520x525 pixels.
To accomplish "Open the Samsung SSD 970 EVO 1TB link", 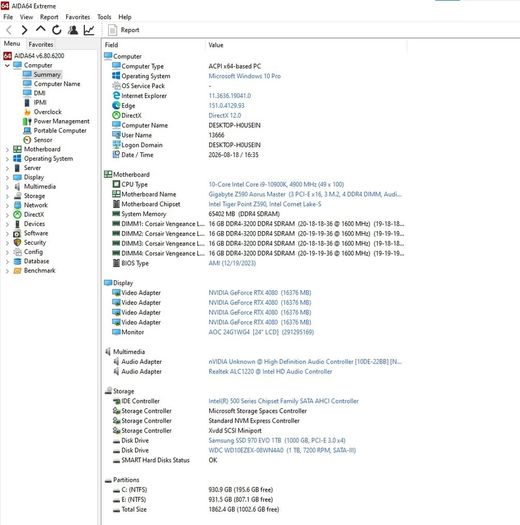I will [x=277, y=440].
